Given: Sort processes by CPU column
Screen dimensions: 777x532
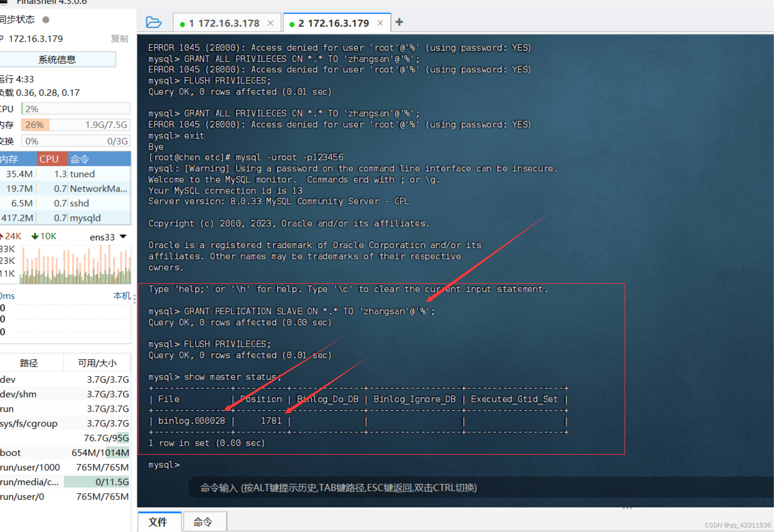Looking at the screenshot, I should (53, 159).
